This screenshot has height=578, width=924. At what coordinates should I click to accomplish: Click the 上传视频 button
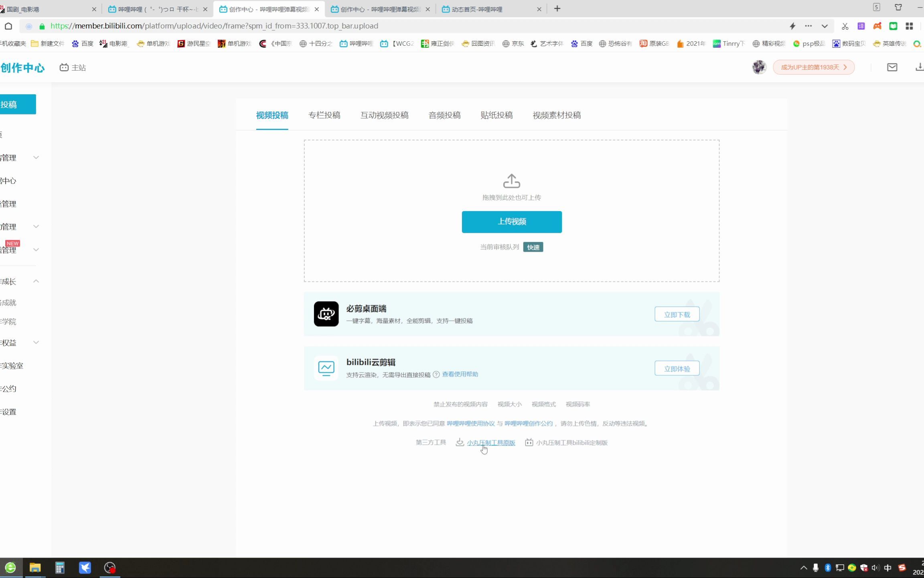(512, 222)
